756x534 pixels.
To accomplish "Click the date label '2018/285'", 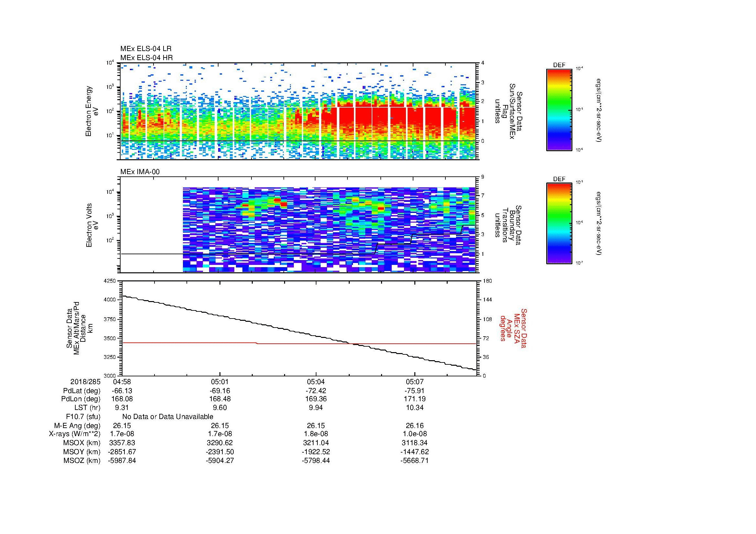I will 85,382.
